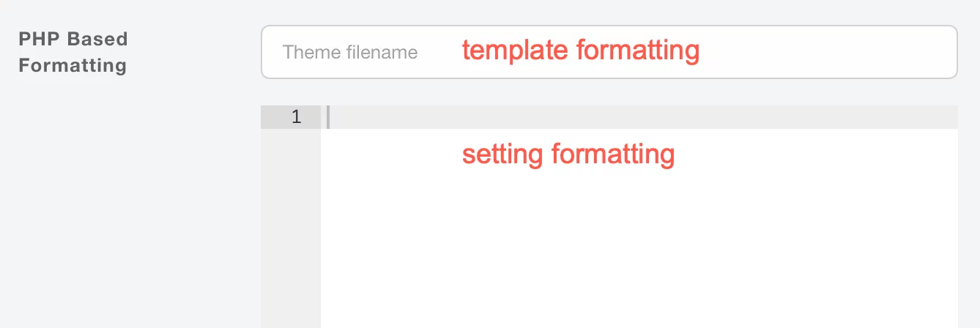Screen dimensions: 980x328
Task: Click the left edge of Theme filename box
Action: (x=270, y=52)
